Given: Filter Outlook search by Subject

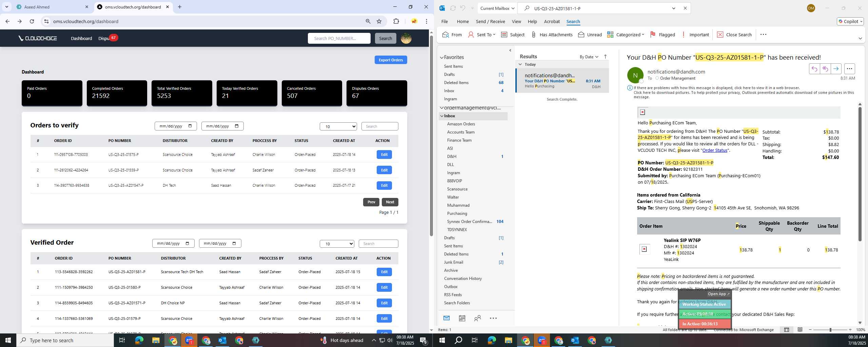Looking at the screenshot, I should click(x=513, y=35).
